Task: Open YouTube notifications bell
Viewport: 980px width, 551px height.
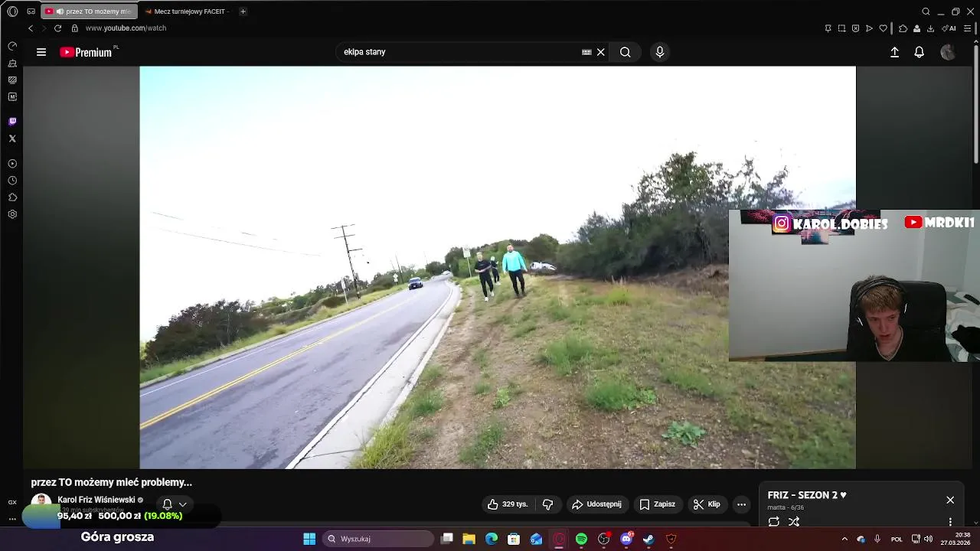Action: click(x=920, y=52)
